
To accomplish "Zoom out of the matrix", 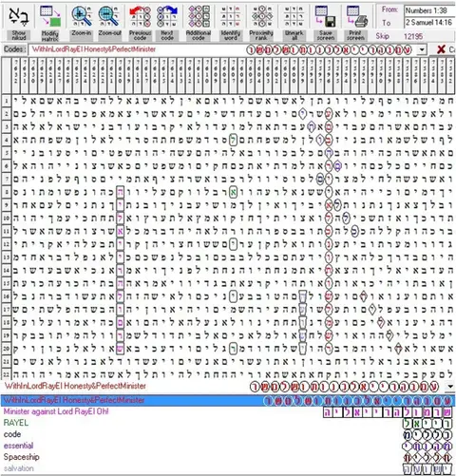I will (x=109, y=16).
